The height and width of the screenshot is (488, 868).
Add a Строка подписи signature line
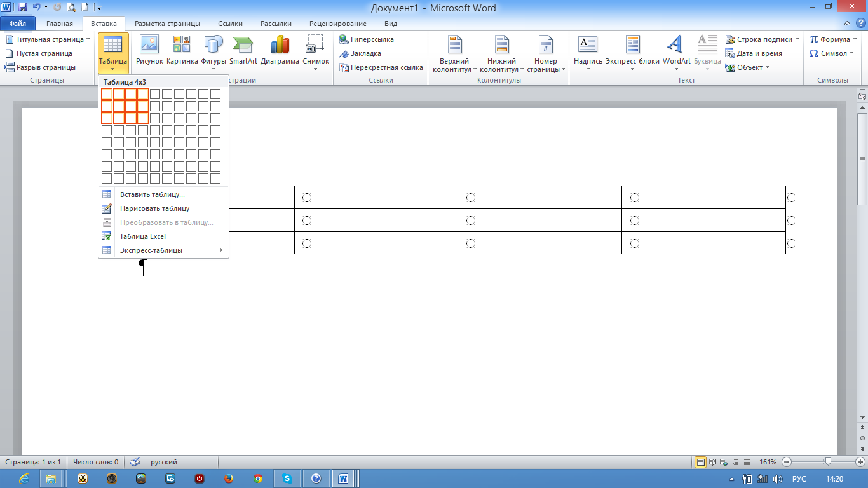pyautogui.click(x=763, y=39)
